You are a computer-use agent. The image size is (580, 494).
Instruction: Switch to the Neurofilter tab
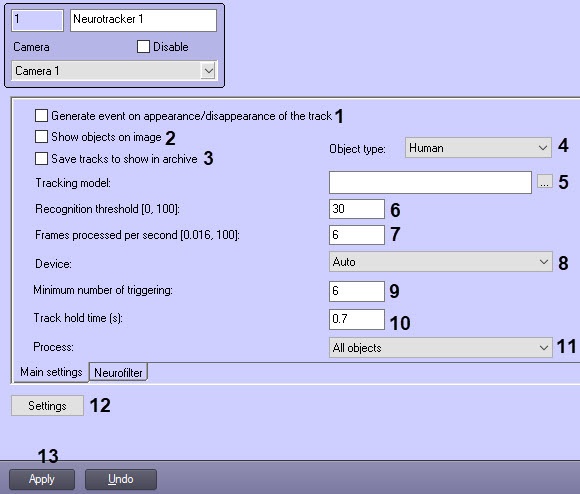click(118, 372)
